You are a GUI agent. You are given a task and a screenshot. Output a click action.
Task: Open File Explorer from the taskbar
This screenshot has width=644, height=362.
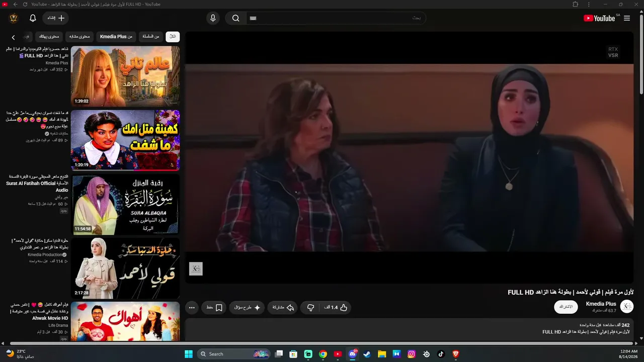(382, 354)
